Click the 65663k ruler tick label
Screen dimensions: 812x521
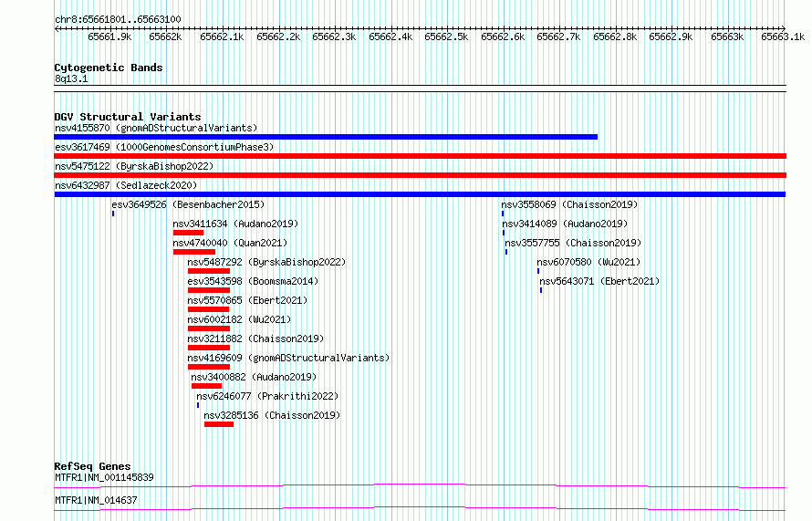click(x=727, y=36)
